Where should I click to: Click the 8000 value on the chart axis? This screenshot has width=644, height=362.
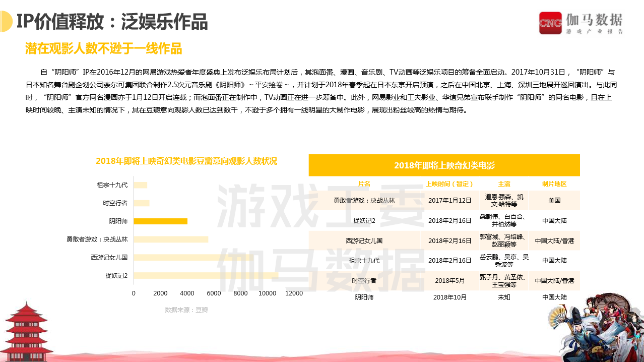point(240,293)
